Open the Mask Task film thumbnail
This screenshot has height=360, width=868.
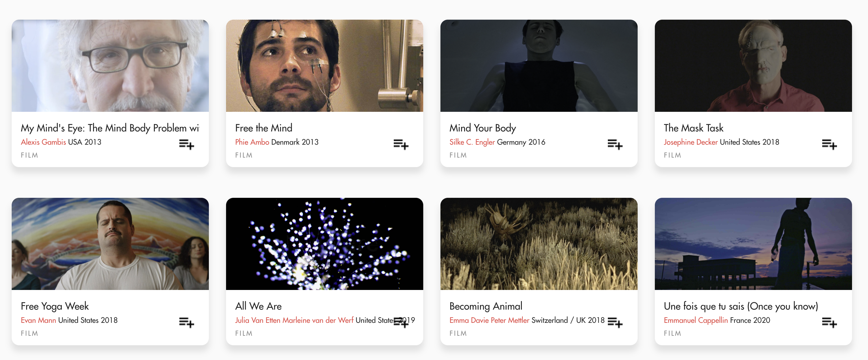pyautogui.click(x=753, y=66)
